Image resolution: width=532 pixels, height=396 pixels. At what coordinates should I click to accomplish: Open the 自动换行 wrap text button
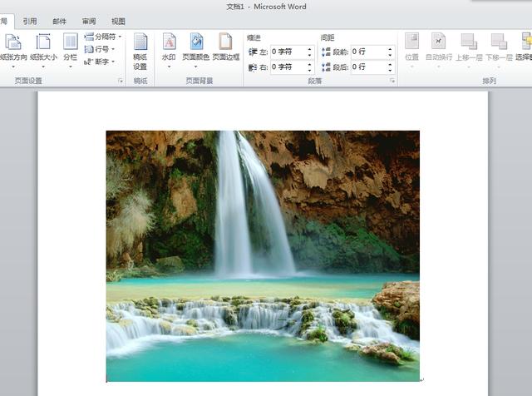(439, 51)
